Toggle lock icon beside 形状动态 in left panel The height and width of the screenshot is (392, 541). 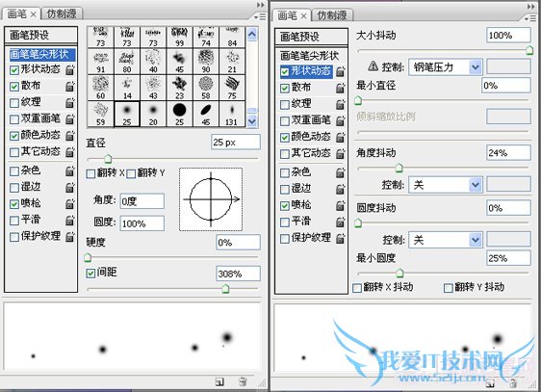click(x=69, y=69)
